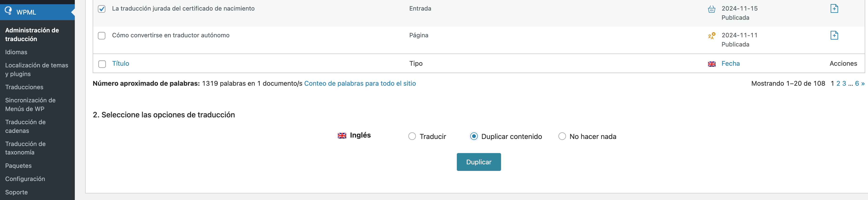Click date 2024-11-15 cell
Viewport: 868px width, 200px height.
[739, 8]
